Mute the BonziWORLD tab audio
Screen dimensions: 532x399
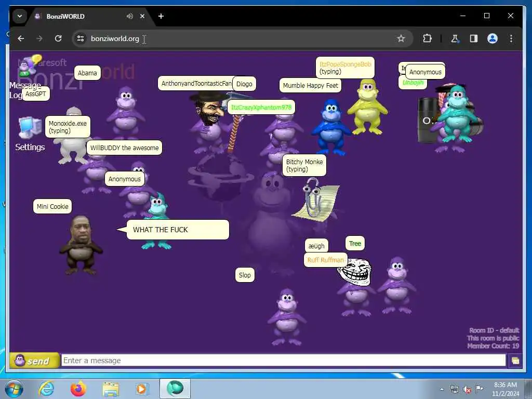[129, 16]
